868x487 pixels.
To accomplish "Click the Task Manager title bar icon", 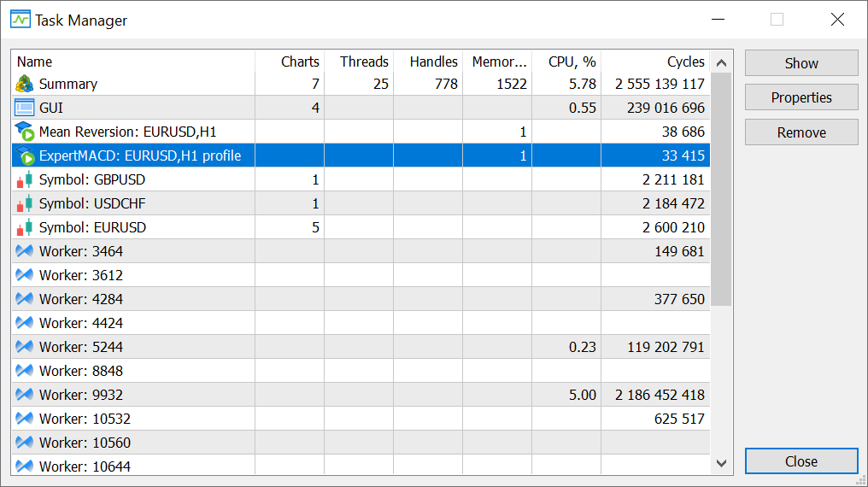I will click(x=20, y=19).
